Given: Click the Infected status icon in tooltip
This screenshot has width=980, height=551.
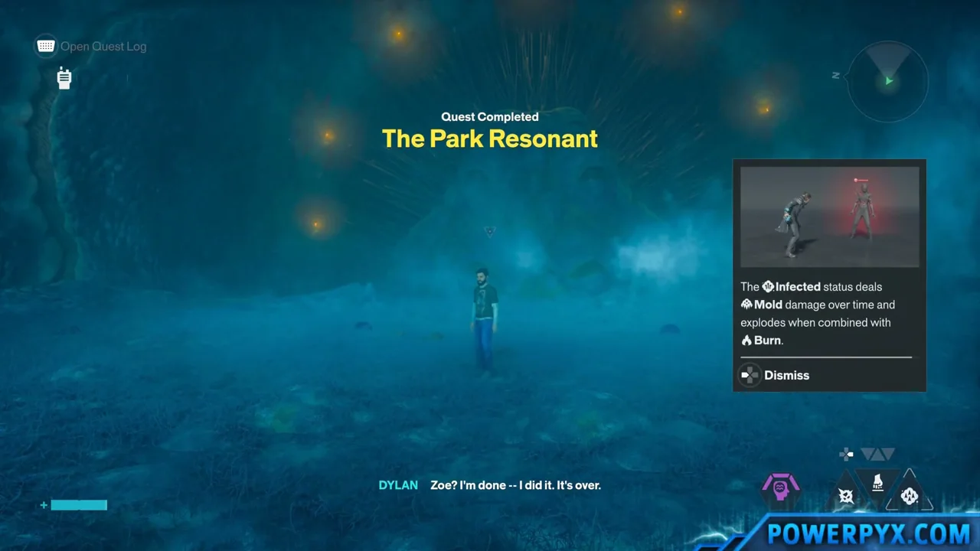Looking at the screenshot, I should coord(768,287).
